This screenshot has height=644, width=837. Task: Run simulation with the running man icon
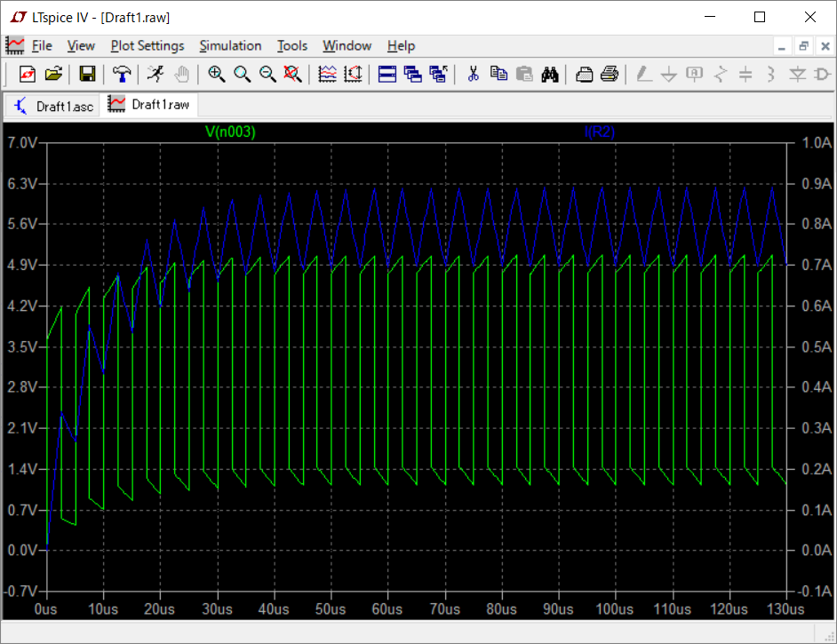[155, 74]
